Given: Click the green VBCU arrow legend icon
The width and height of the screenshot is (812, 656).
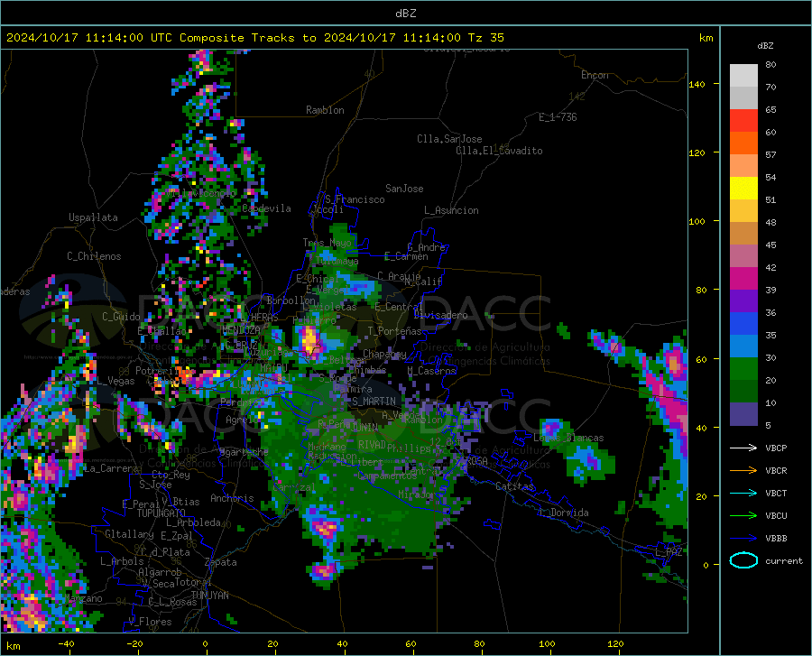Looking at the screenshot, I should pyautogui.click(x=743, y=516).
